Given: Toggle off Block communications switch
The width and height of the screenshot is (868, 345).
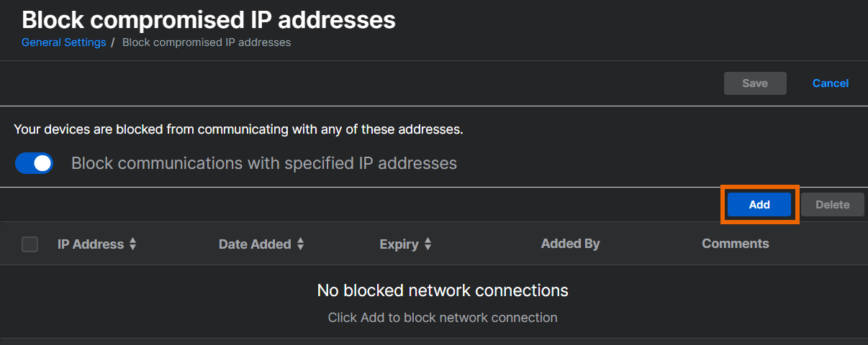Looking at the screenshot, I should [x=35, y=163].
